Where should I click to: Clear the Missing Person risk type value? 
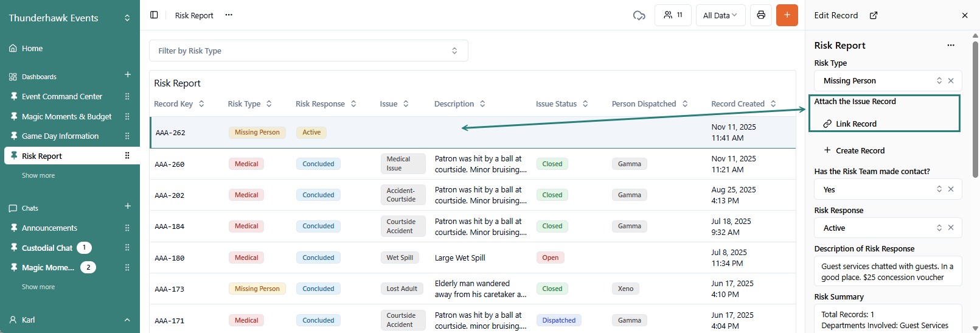(x=951, y=81)
